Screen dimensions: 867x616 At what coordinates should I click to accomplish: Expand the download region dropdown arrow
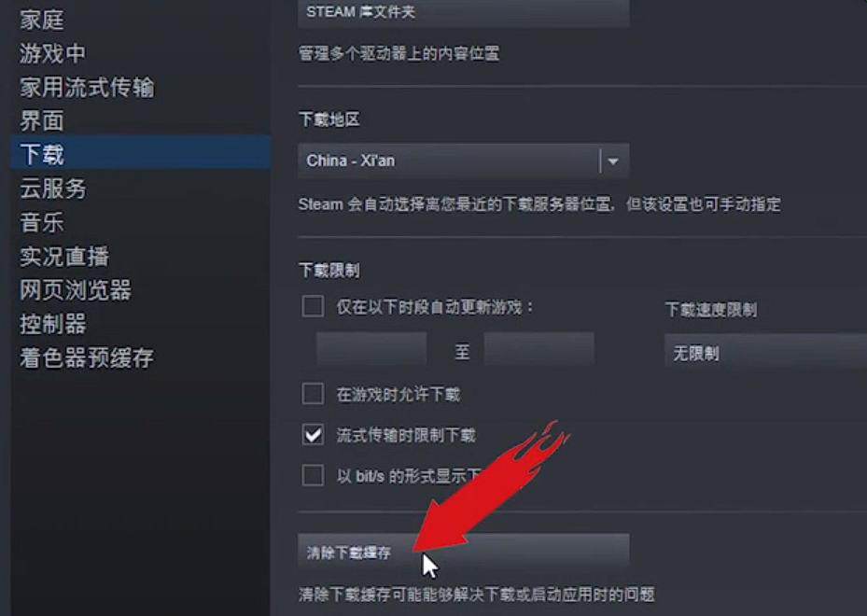612,161
